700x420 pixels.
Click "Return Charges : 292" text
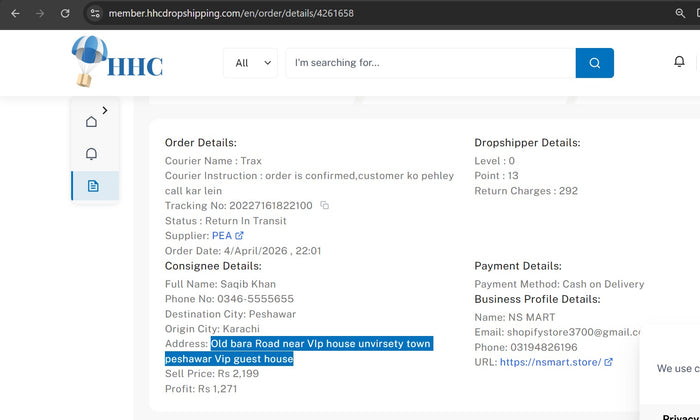(526, 191)
